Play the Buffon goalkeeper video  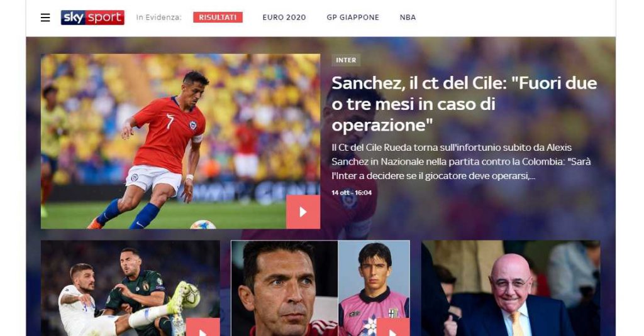(x=393, y=327)
